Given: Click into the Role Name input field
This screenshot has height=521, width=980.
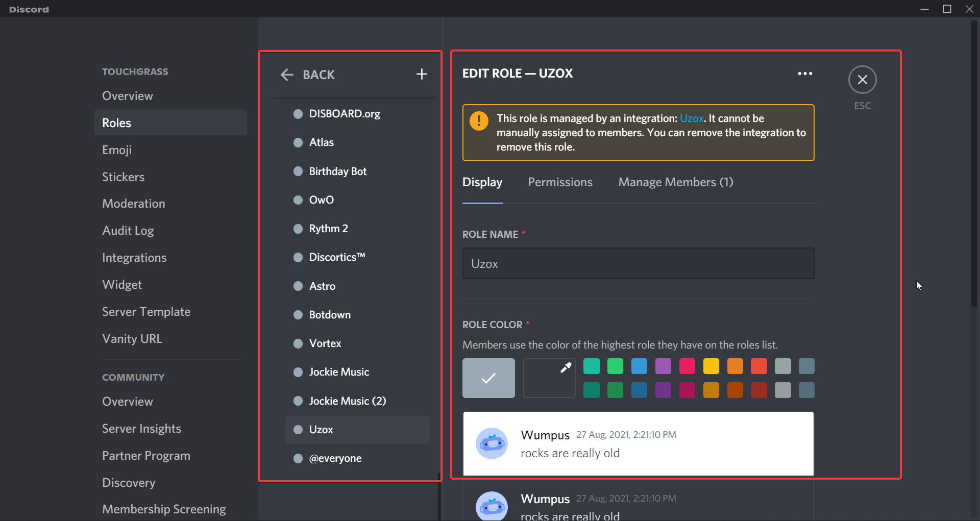Looking at the screenshot, I should click(x=638, y=263).
